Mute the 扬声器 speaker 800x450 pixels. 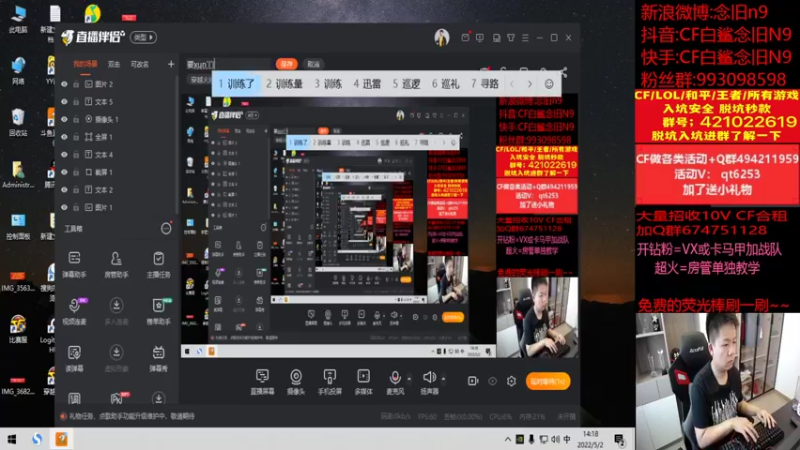coord(429,382)
